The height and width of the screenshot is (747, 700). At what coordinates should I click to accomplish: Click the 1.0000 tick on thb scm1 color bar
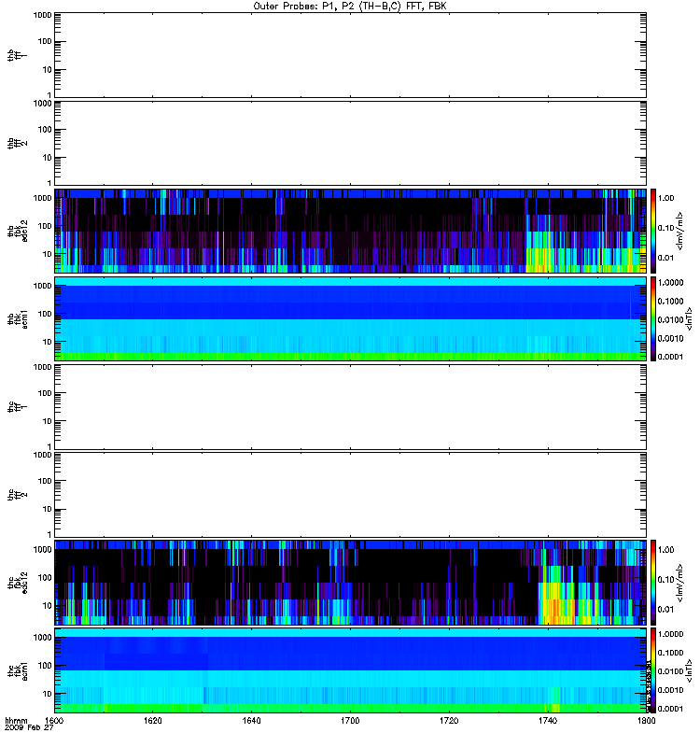click(x=670, y=283)
